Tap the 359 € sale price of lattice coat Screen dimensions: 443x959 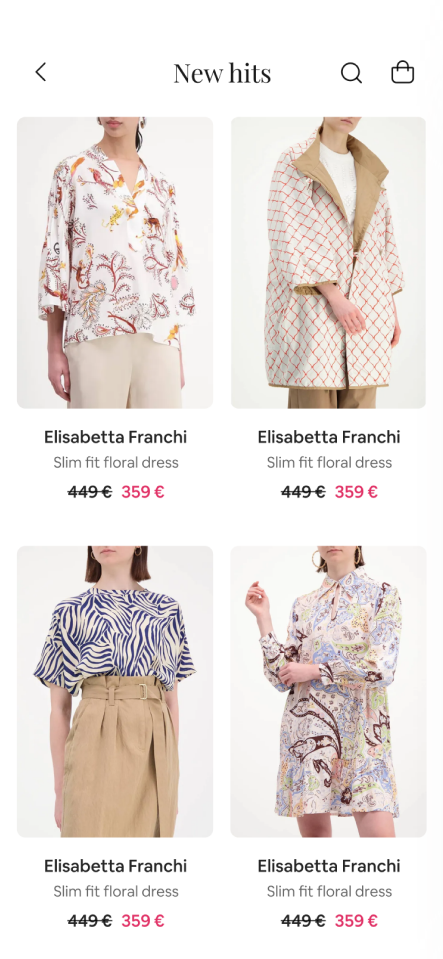click(356, 492)
